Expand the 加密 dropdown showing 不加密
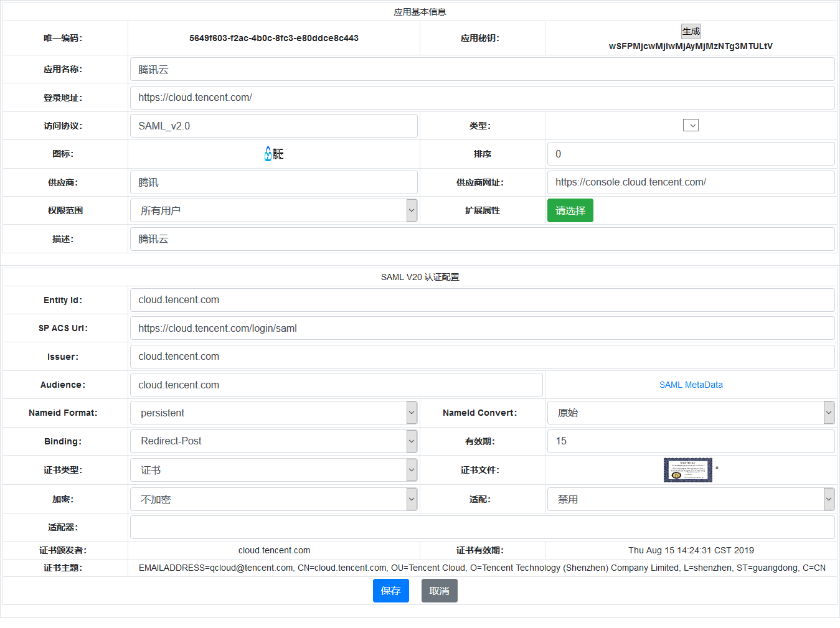This screenshot has width=840, height=628. pyautogui.click(x=273, y=499)
